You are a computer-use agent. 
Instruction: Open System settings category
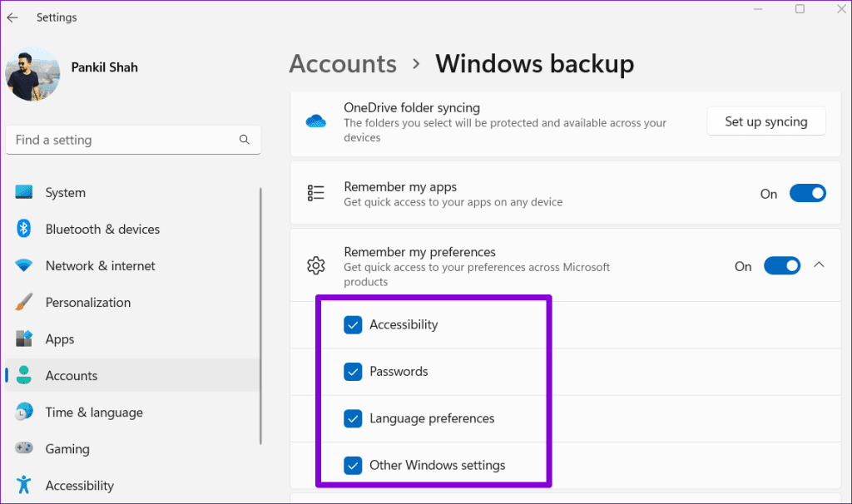(133, 192)
